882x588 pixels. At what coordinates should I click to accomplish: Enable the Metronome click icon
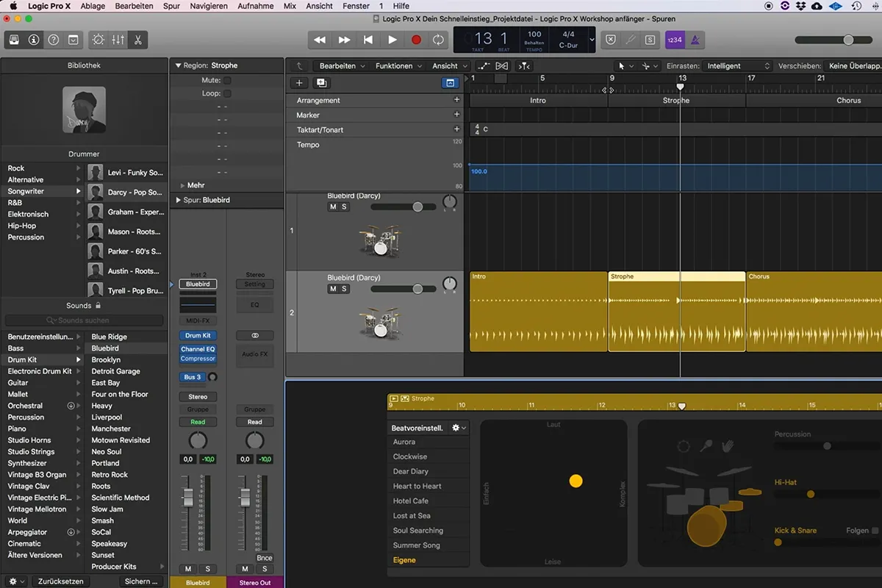click(x=695, y=40)
